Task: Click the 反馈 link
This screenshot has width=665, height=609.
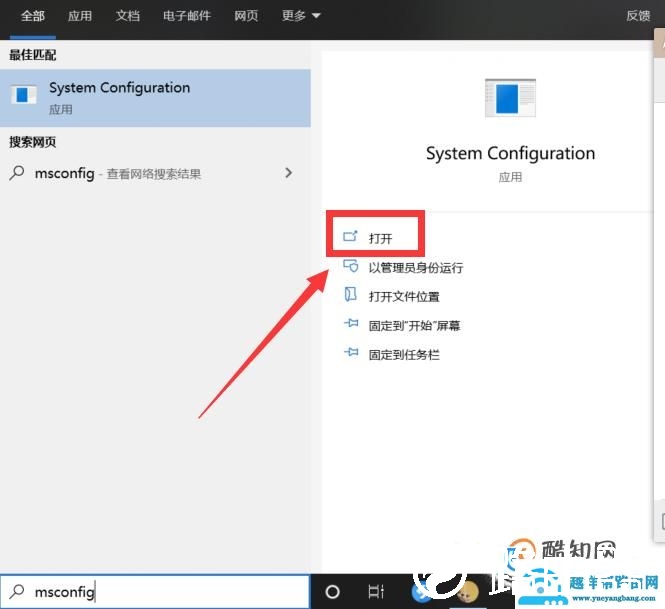Action: (x=638, y=16)
